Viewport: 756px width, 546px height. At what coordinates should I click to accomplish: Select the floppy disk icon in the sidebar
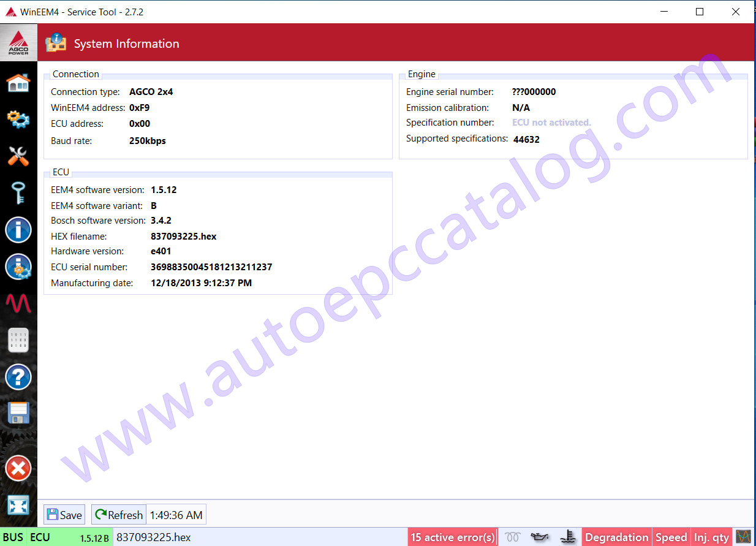[x=18, y=413]
